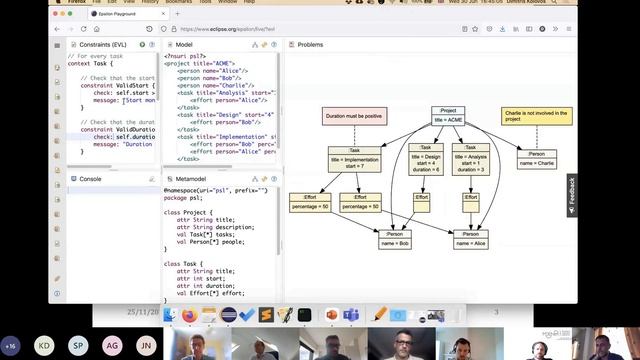640x360 pixels.
Task: Show the Metamodel panel's diagram view icon
Action: tap(255, 179)
